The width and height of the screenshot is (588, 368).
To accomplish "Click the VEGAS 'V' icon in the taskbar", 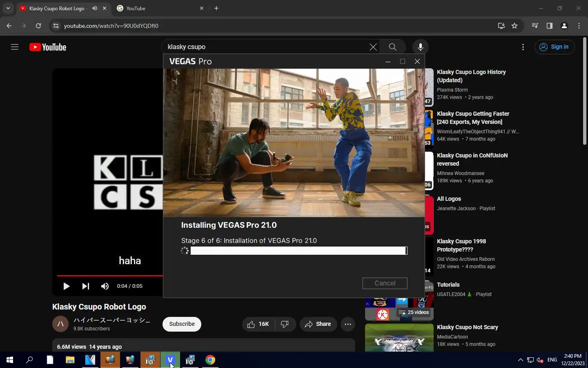I will [x=170, y=360].
